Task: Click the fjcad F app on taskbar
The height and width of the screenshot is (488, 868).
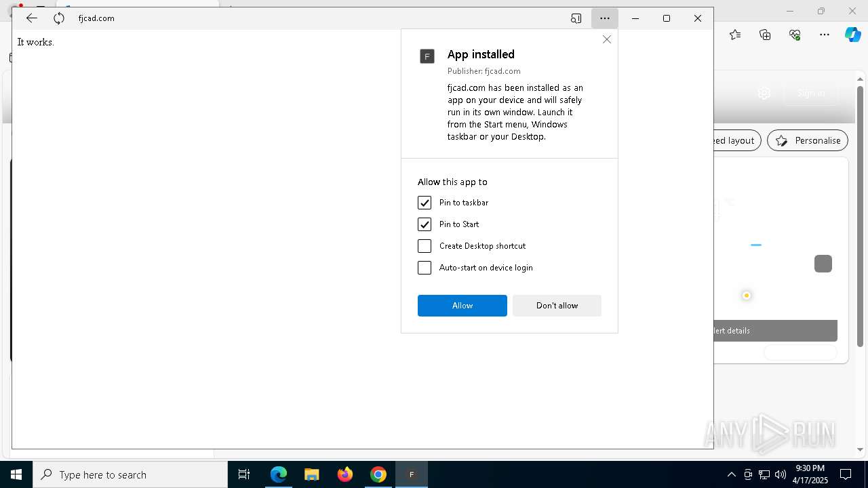Action: (412, 474)
